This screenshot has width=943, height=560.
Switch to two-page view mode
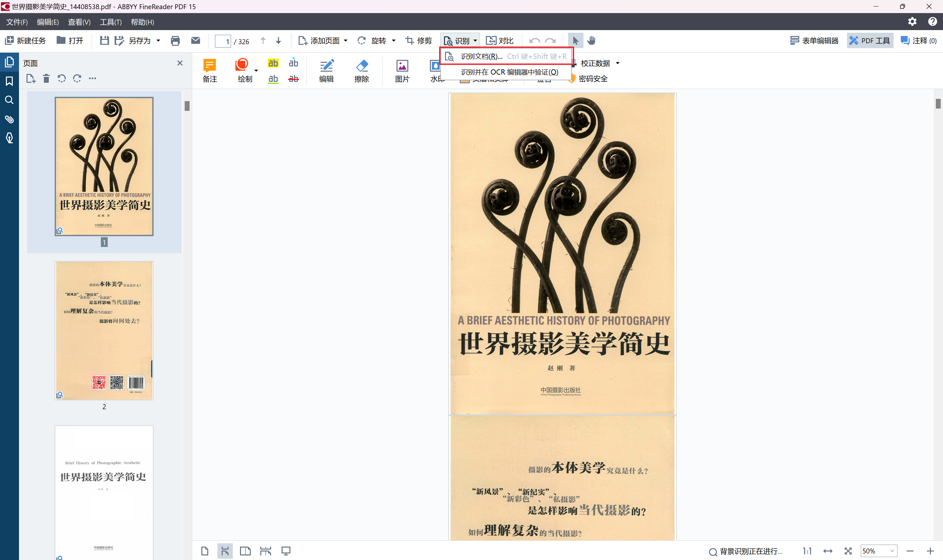coord(245,551)
